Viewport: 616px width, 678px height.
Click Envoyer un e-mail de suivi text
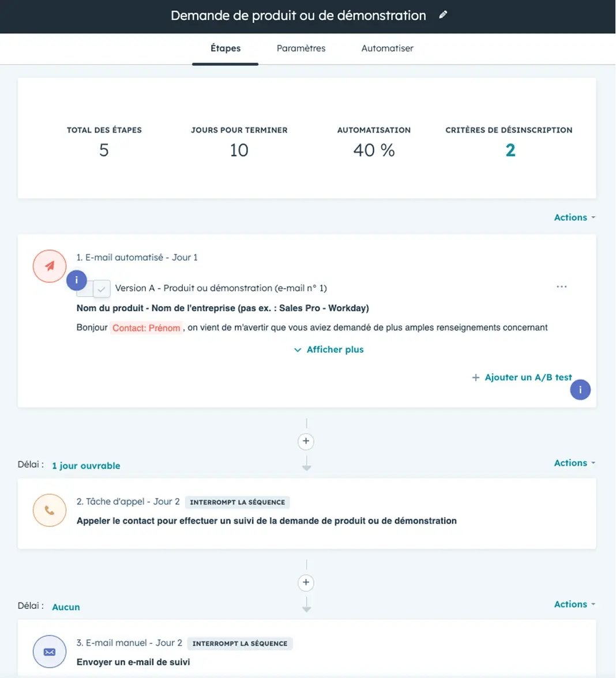[133, 662]
